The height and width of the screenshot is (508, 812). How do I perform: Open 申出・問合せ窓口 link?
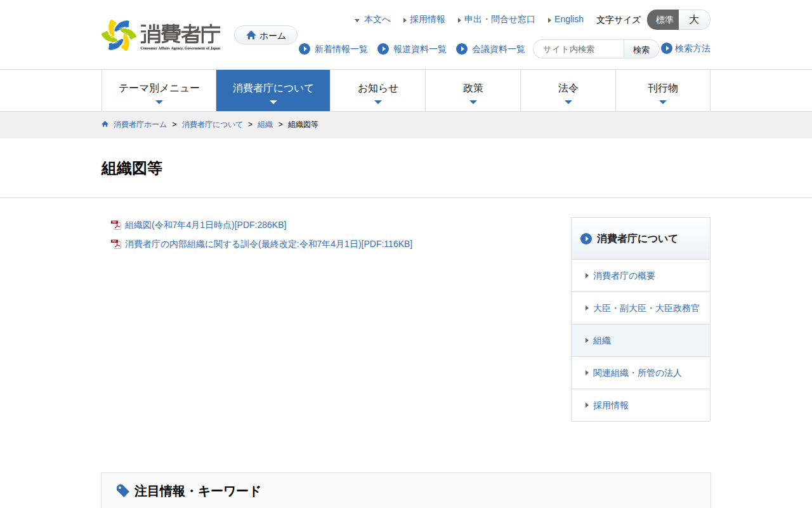(500, 20)
